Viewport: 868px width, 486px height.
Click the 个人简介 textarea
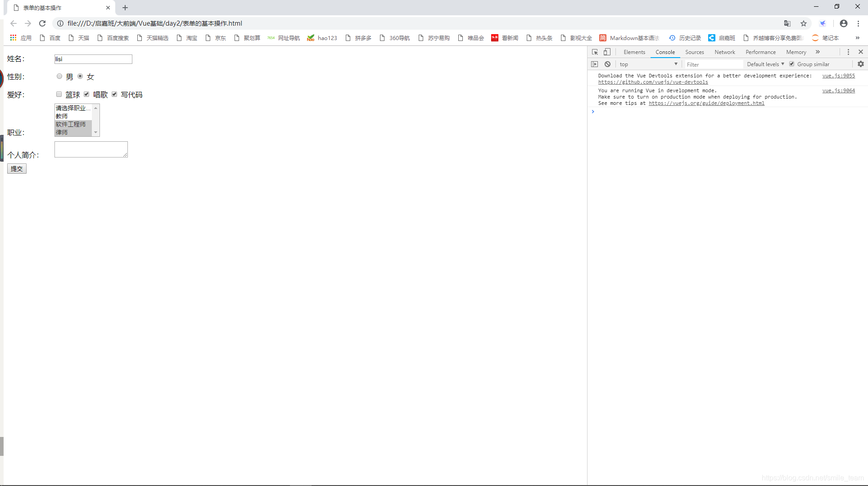91,149
